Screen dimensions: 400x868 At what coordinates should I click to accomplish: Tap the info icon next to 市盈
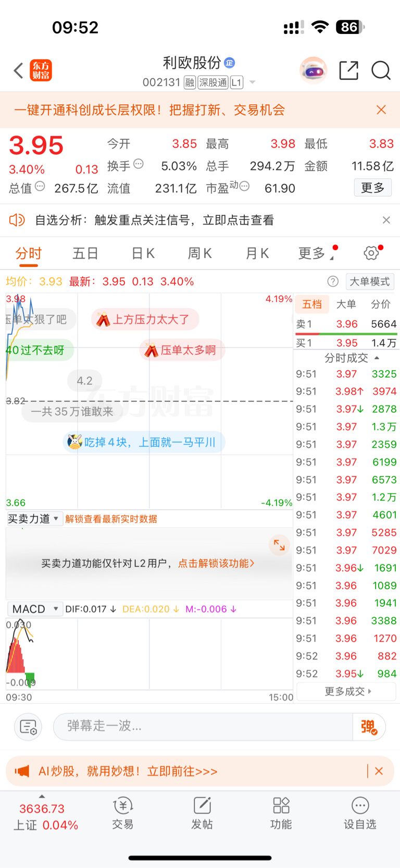tap(244, 186)
